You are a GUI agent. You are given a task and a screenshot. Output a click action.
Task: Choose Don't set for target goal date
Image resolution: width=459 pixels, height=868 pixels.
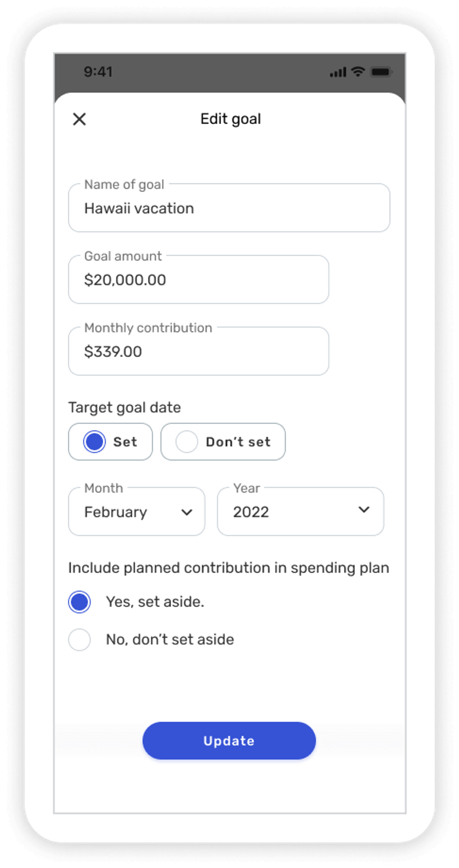(x=222, y=441)
